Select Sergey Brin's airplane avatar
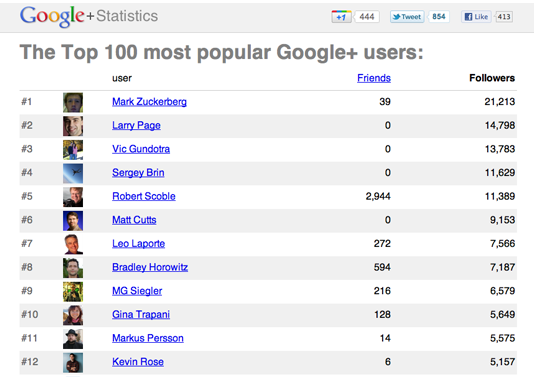Viewport: 534px width, 383px height. click(73, 173)
